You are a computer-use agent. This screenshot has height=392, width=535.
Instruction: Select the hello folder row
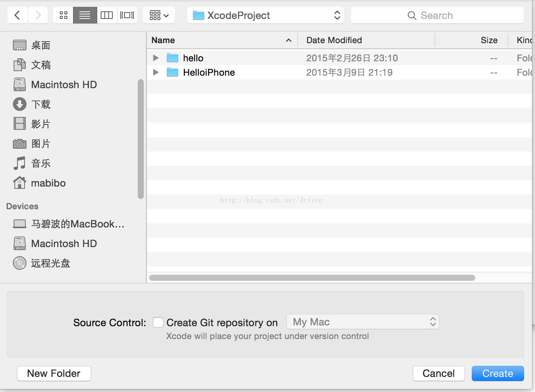tap(339, 58)
